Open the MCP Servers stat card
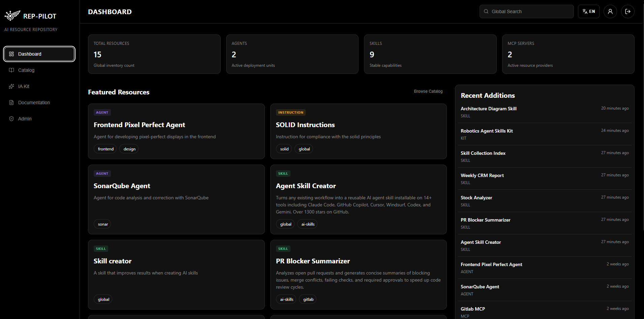Image resolution: width=644 pixels, height=319 pixels. [x=568, y=54]
